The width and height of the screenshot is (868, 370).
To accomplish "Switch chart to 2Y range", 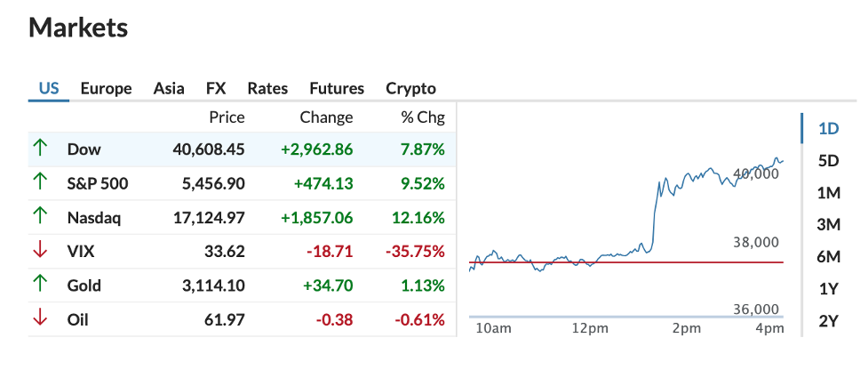I will pos(828,321).
